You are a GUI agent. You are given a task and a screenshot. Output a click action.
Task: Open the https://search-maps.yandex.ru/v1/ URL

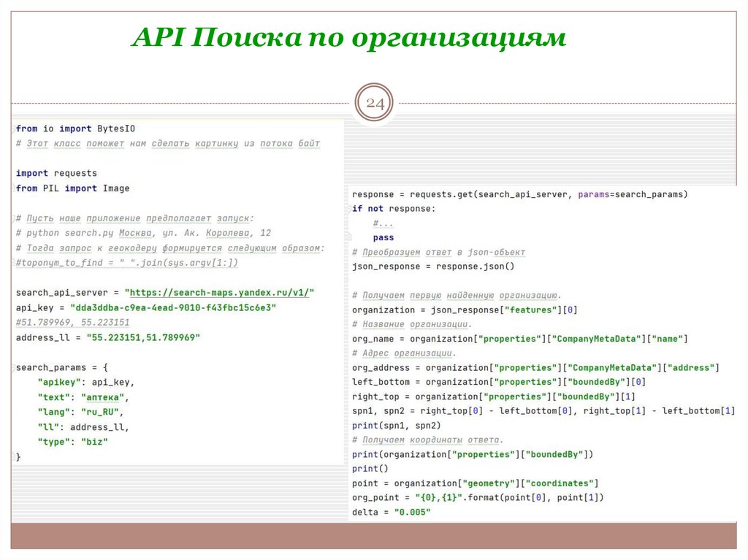tap(219, 292)
